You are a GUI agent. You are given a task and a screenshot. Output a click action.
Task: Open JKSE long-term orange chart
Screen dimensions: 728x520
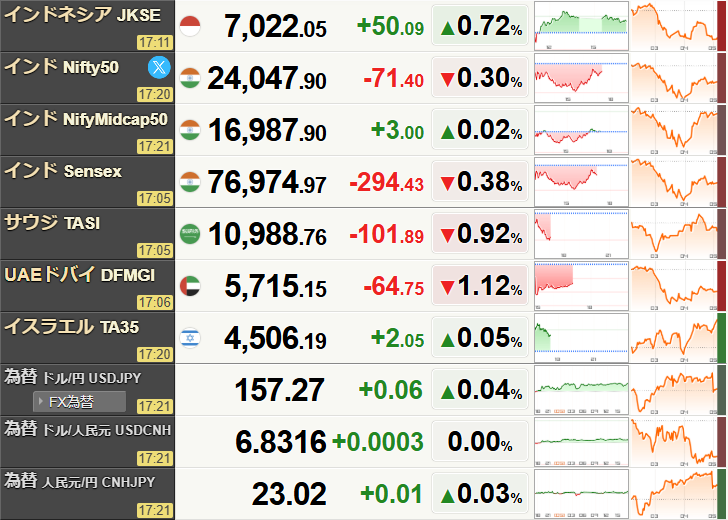(x=674, y=26)
